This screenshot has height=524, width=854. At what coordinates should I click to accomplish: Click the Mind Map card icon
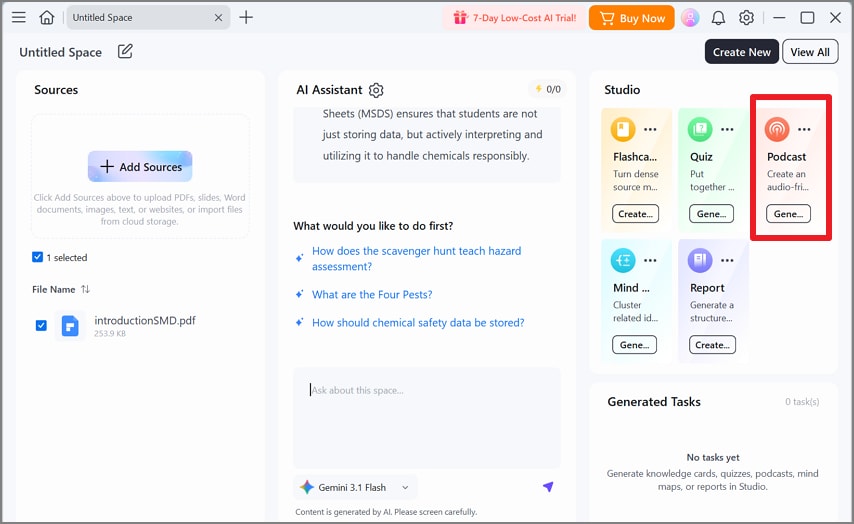[623, 260]
